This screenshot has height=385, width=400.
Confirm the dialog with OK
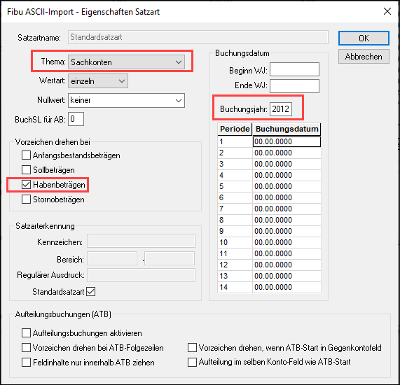[x=364, y=38]
